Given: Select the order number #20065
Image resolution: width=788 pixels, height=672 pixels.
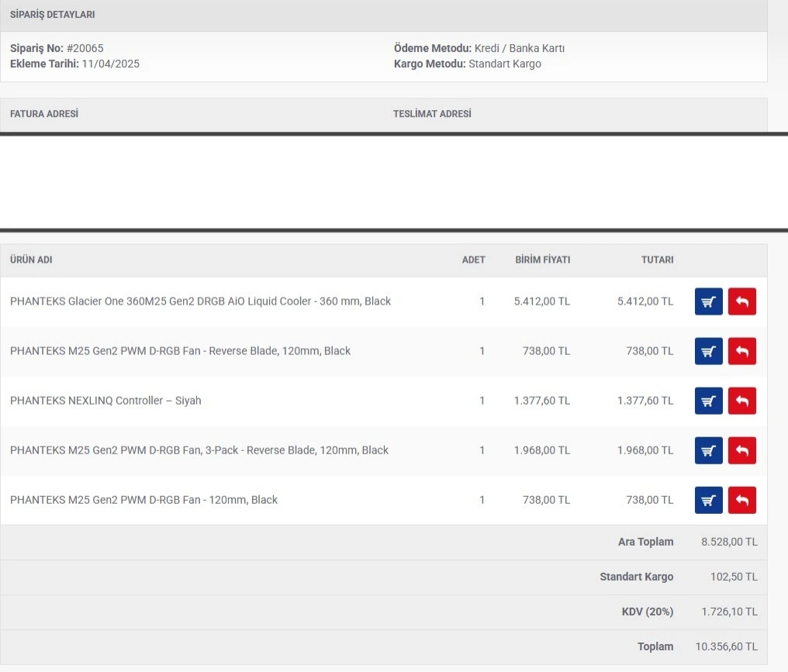Looking at the screenshot, I should 85,48.
